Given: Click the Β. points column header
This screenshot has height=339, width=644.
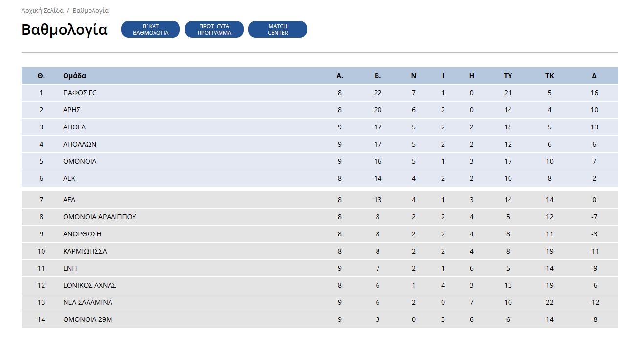Looking at the screenshot, I should (x=378, y=76).
